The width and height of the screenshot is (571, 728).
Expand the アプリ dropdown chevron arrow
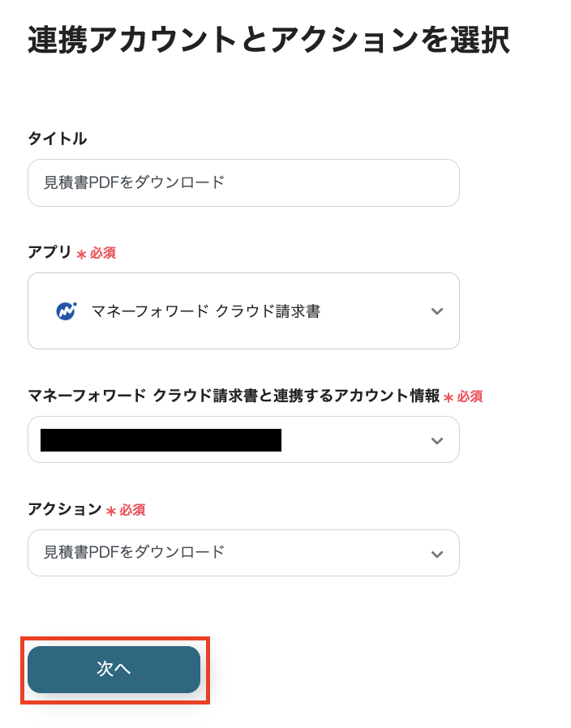point(437,310)
